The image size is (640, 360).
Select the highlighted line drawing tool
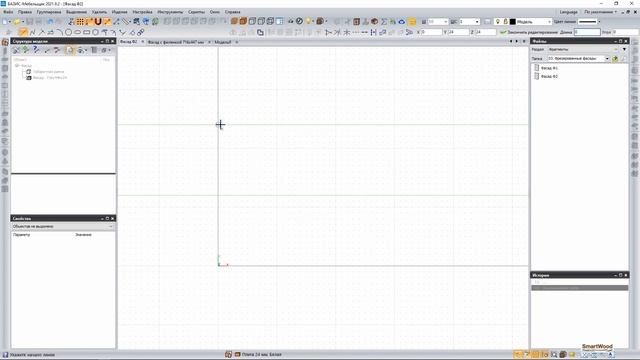click(23, 32)
